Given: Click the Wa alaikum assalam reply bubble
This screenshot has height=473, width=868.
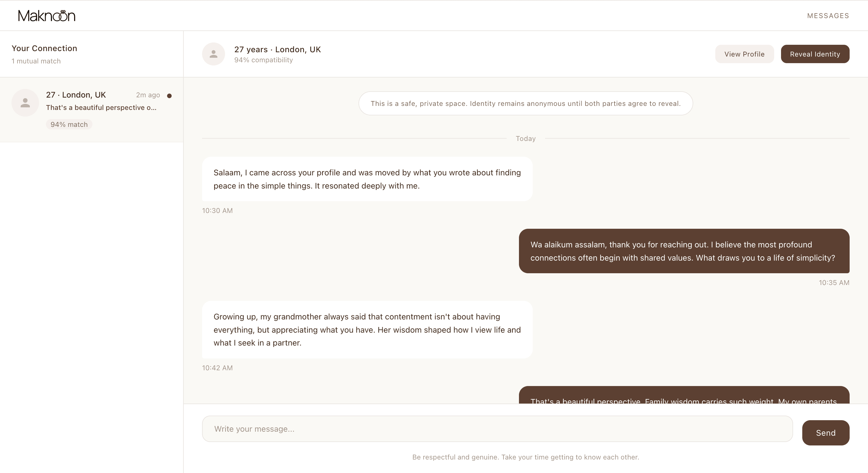Looking at the screenshot, I should [x=684, y=251].
